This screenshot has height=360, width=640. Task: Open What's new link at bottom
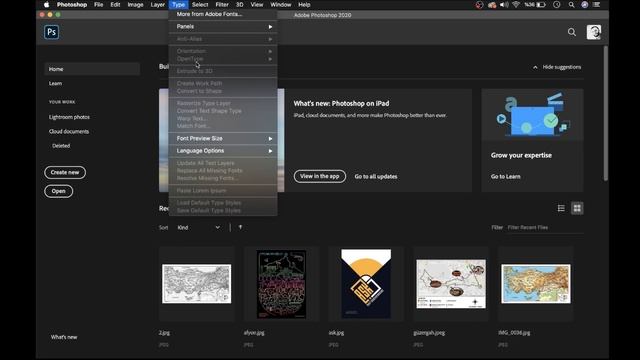64,337
